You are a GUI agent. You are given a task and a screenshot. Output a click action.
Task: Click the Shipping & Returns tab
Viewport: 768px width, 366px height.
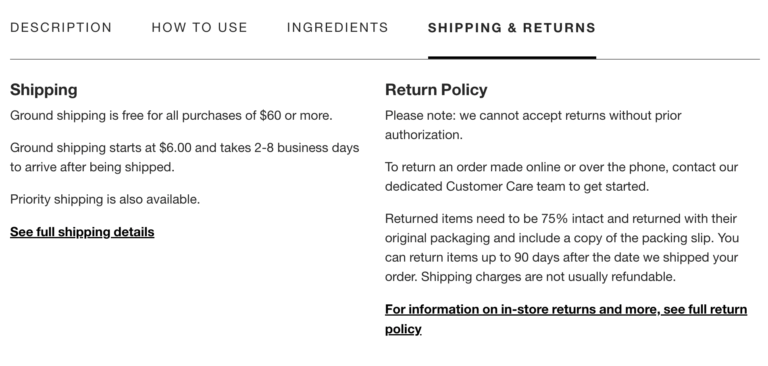coord(512,27)
